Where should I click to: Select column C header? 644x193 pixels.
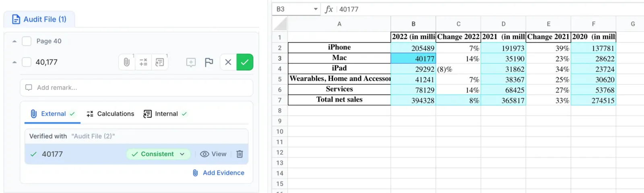[458, 24]
